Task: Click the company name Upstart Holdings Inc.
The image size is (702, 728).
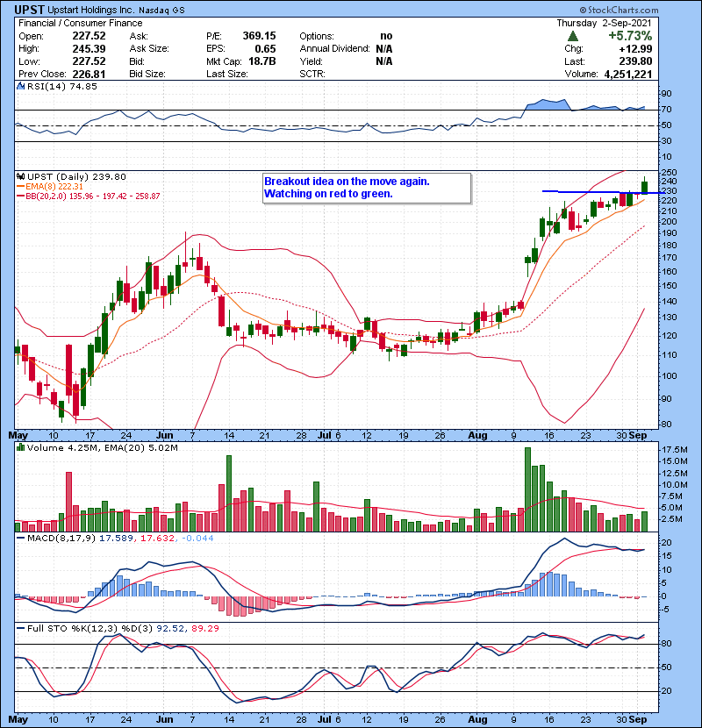Action: coord(91,11)
